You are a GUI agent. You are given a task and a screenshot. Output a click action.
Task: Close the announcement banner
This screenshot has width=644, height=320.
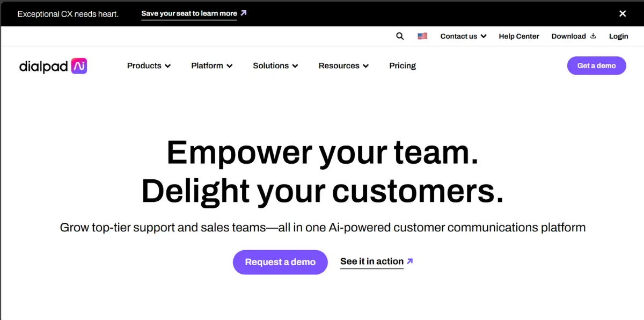coord(623,13)
